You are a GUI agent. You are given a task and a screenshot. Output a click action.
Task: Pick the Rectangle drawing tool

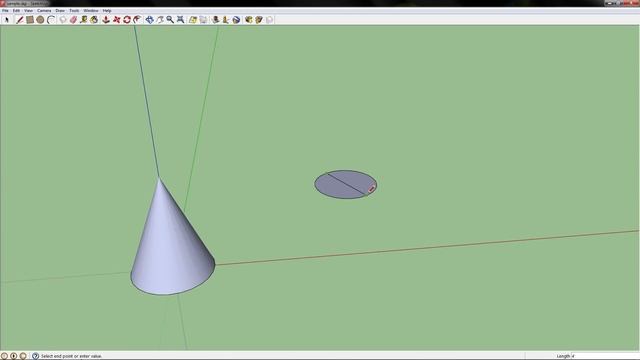[30, 20]
